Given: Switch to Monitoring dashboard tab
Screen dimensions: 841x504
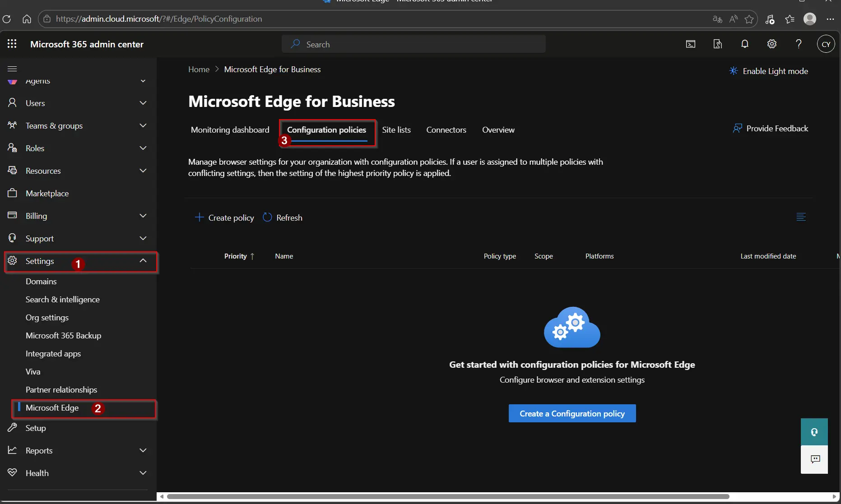Looking at the screenshot, I should coord(230,130).
